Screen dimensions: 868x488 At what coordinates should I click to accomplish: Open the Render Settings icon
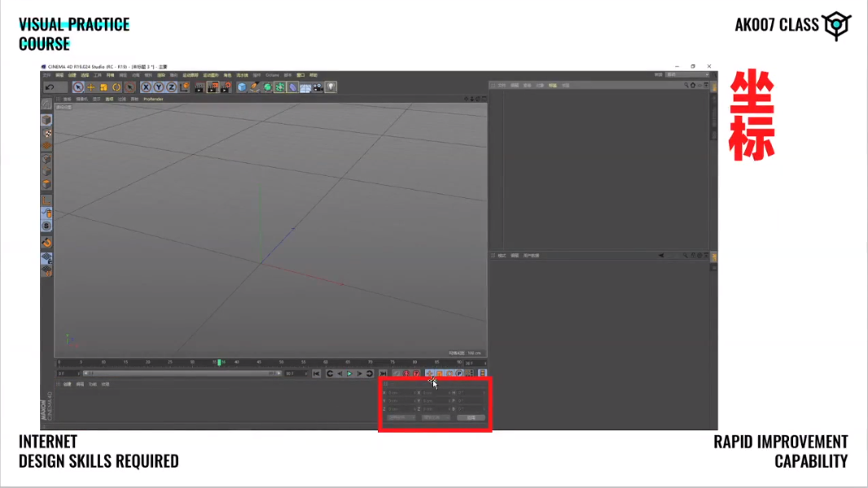226,87
